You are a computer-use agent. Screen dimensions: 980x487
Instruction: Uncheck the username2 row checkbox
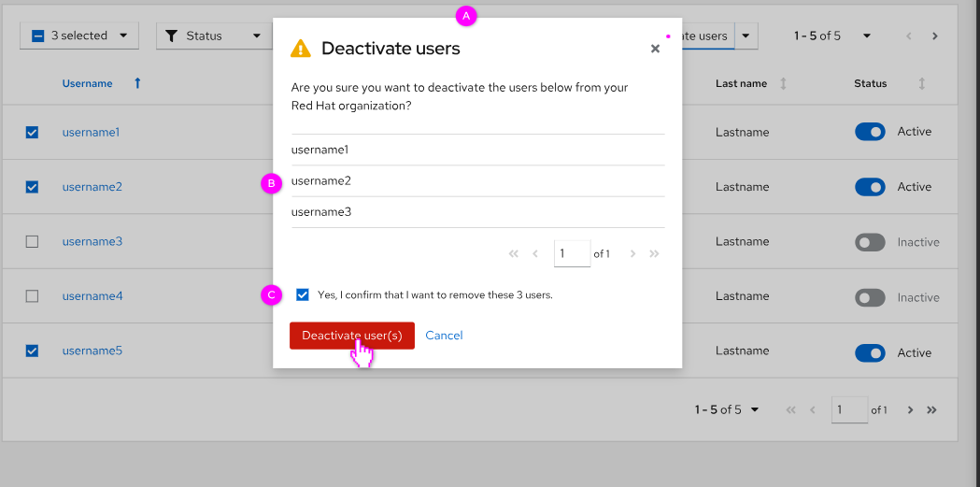(32, 187)
